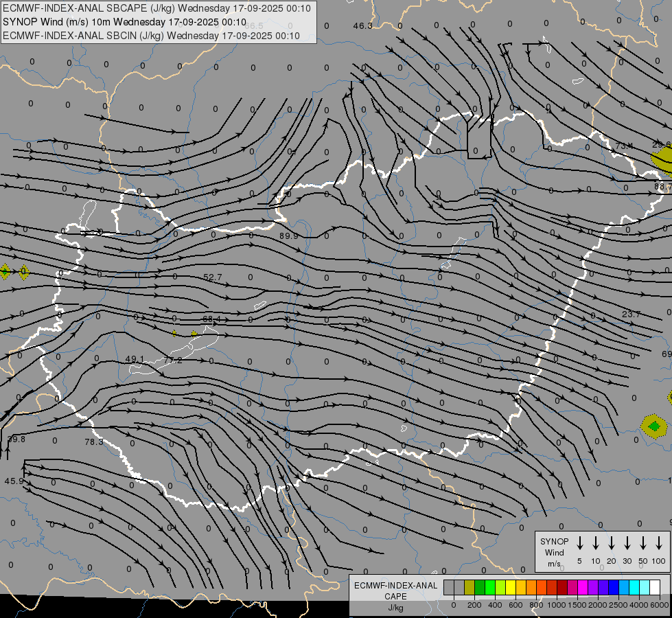Select the white CAPE legend swatch
672x618 pixels.
tap(654, 587)
